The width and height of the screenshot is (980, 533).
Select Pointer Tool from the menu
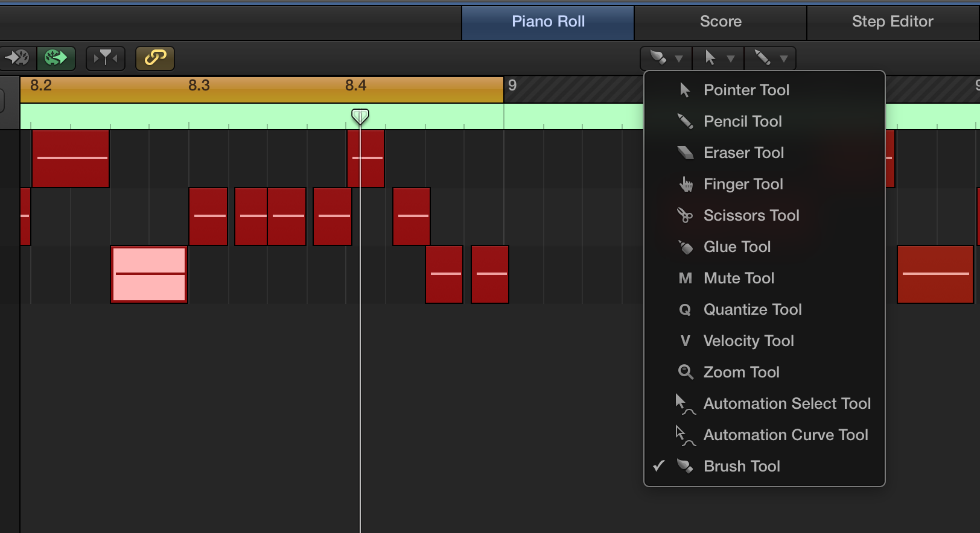(765, 90)
